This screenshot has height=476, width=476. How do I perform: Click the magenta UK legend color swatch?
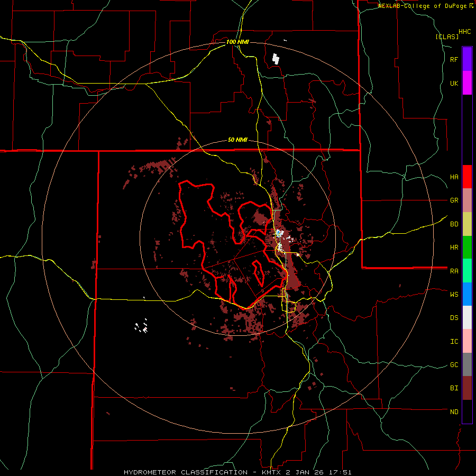point(467,83)
